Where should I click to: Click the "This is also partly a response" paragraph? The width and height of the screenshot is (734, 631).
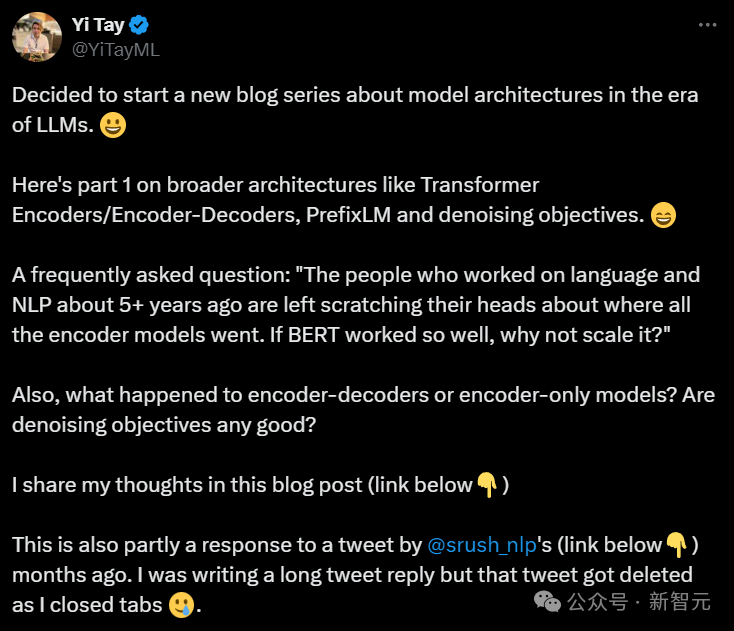pyautogui.click(x=300, y=576)
